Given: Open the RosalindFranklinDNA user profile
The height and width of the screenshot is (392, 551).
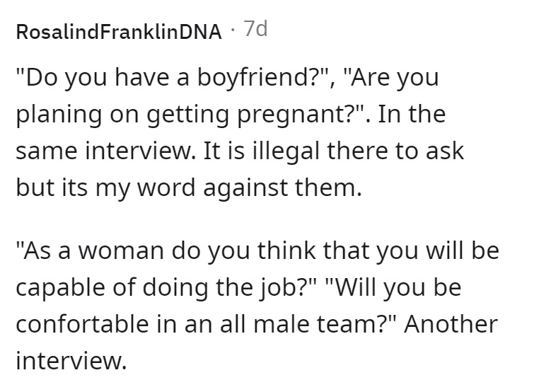Looking at the screenshot, I should click(x=119, y=32).
